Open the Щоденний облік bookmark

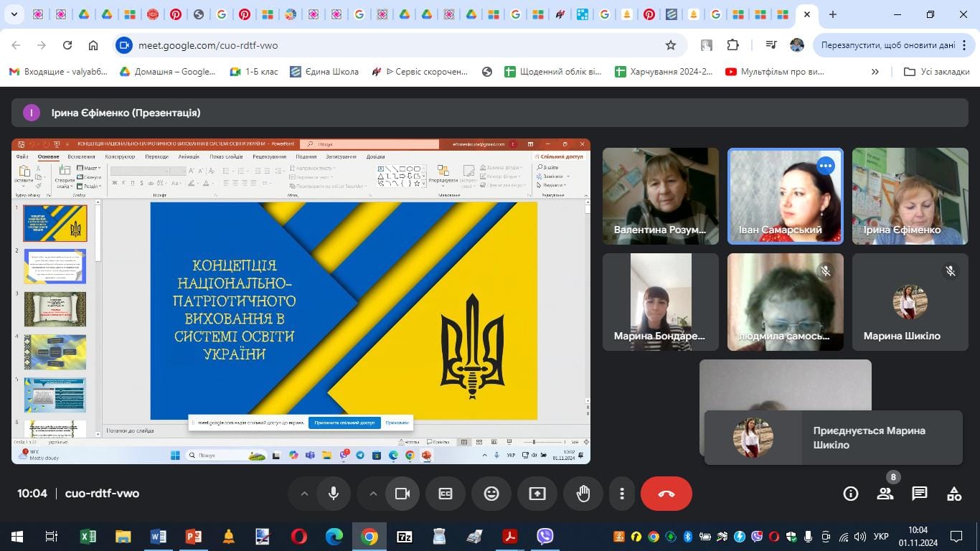pyautogui.click(x=553, y=72)
